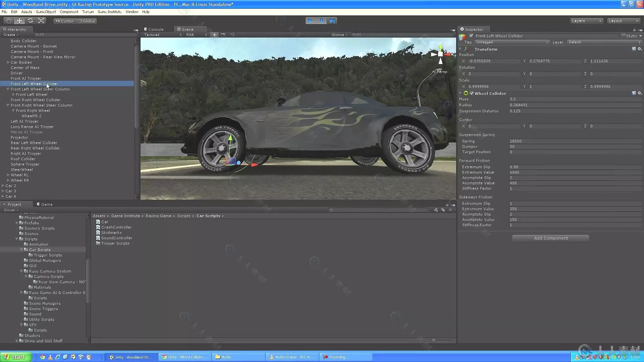
Task: Open Wheel Collider help icon
Action: (x=634, y=93)
